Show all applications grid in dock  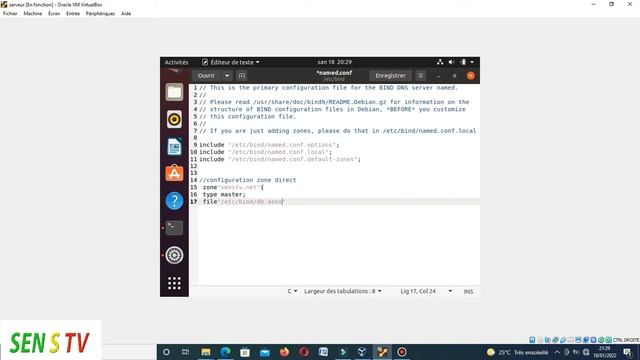(x=174, y=283)
